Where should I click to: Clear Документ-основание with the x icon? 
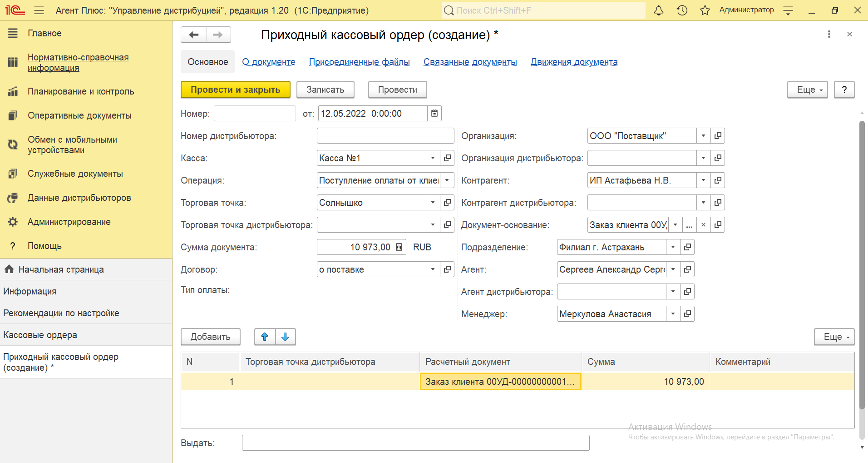703,225
